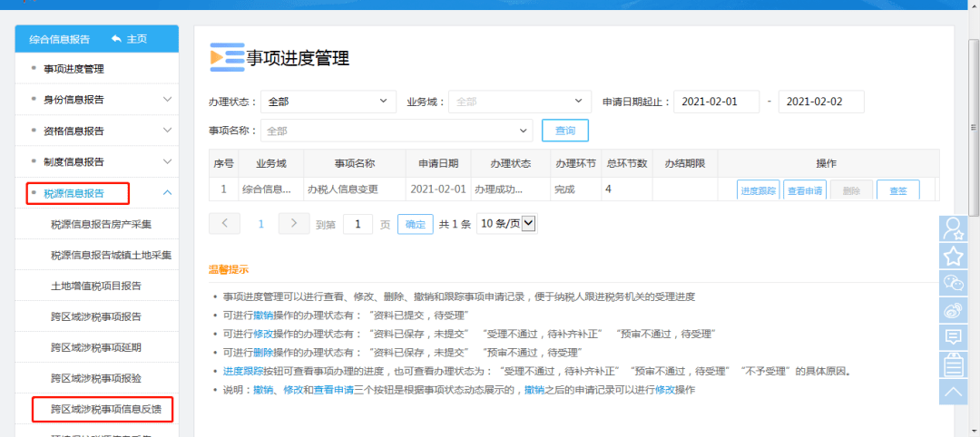Collapse the 税源信息报告 section
Viewport: 980px width, 437px height.
97,193
